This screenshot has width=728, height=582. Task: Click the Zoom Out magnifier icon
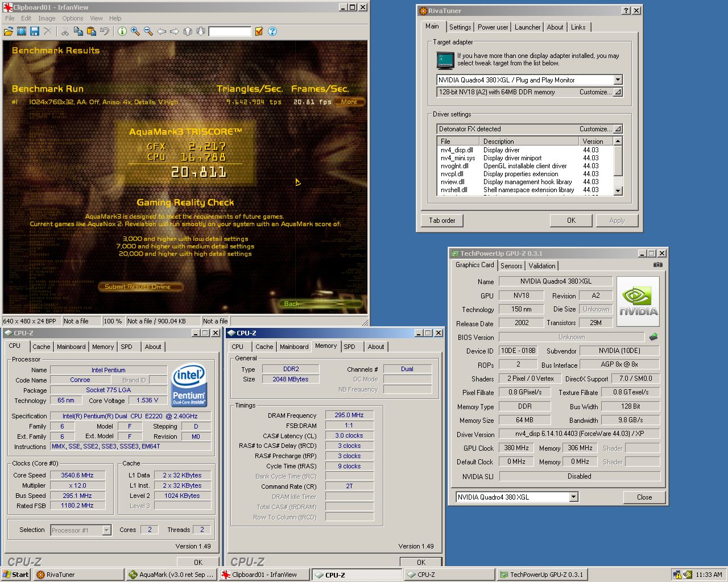148,31
